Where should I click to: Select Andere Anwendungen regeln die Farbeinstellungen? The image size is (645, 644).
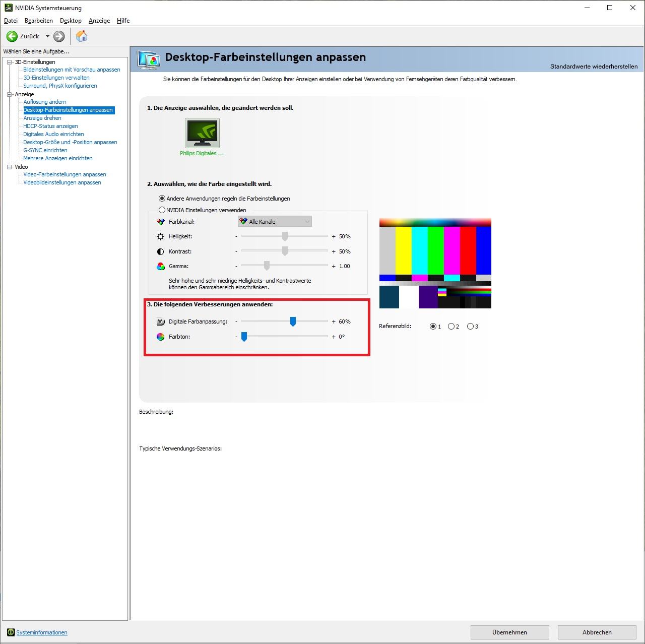tap(162, 199)
